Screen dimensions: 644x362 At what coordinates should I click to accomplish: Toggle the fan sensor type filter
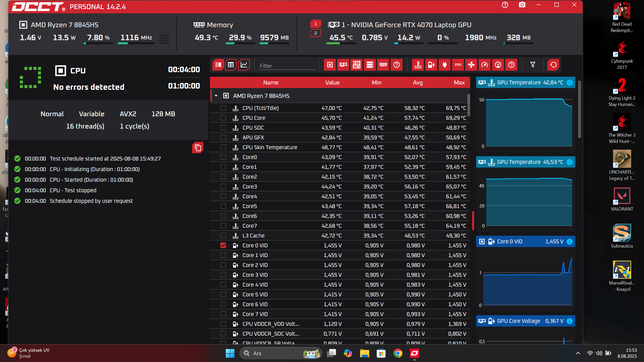click(471, 65)
